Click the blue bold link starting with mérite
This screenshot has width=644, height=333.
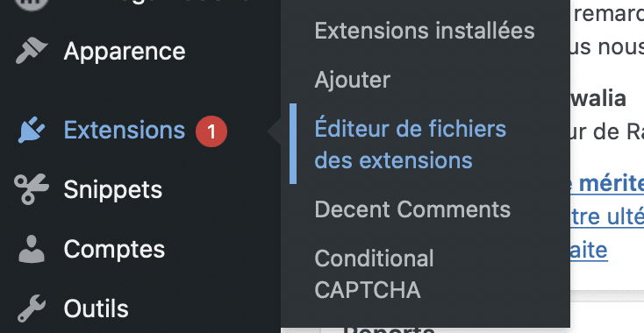(x=607, y=184)
